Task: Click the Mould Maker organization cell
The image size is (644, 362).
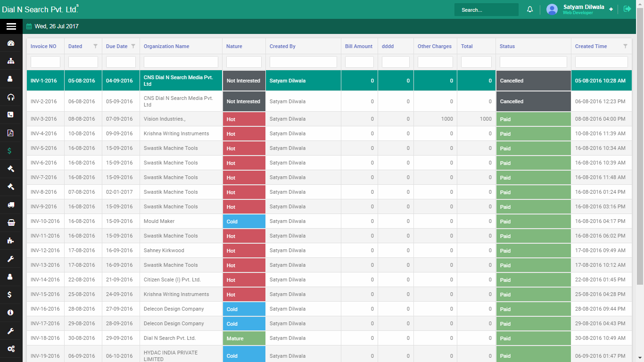Action: [x=181, y=222]
